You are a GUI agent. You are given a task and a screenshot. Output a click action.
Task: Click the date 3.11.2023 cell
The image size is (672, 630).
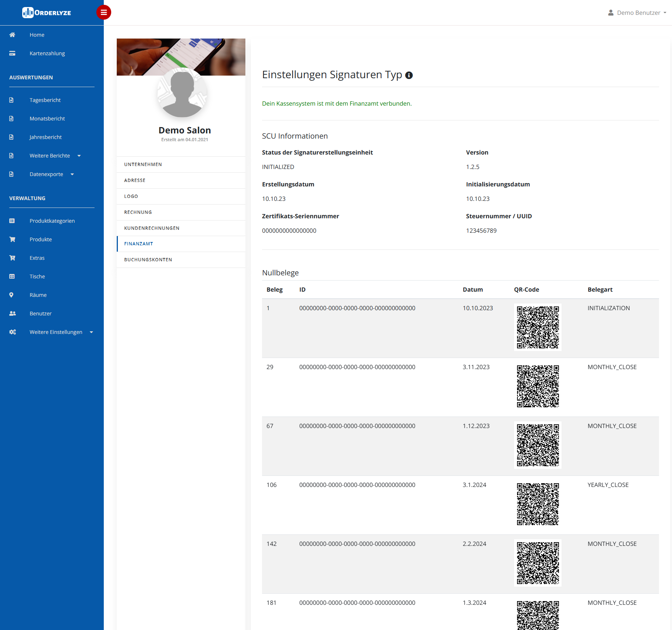tap(476, 367)
